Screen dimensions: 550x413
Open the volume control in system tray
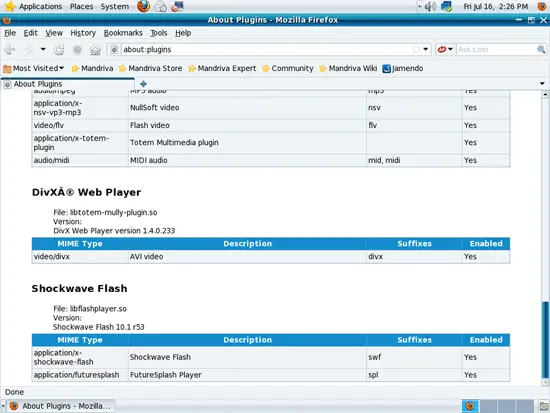click(430, 6)
